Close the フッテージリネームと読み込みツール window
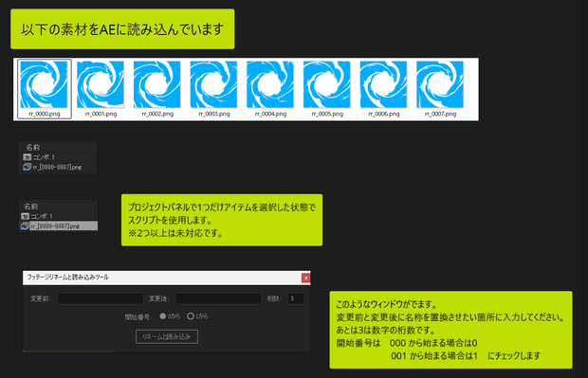Image resolution: width=588 pixels, height=378 pixels. tap(306, 278)
